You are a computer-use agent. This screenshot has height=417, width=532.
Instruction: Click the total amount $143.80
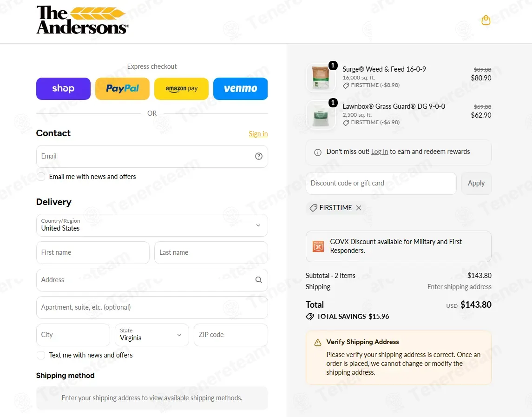pyautogui.click(x=476, y=304)
